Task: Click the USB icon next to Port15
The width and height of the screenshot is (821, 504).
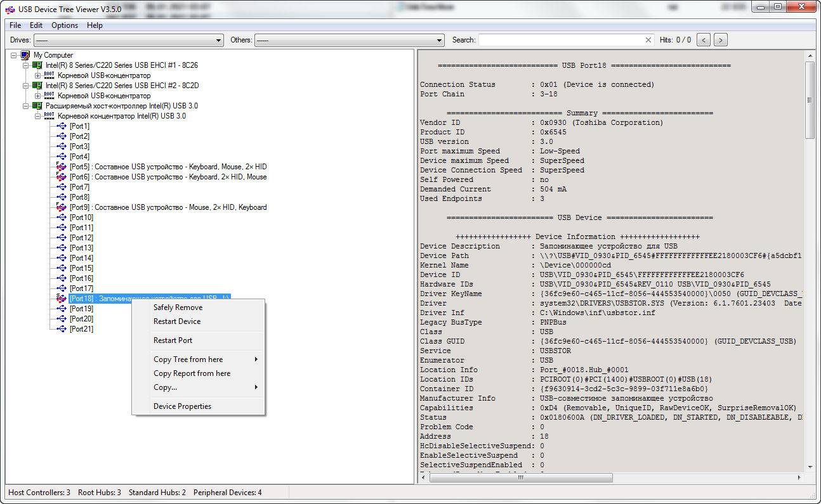Action: [x=62, y=268]
